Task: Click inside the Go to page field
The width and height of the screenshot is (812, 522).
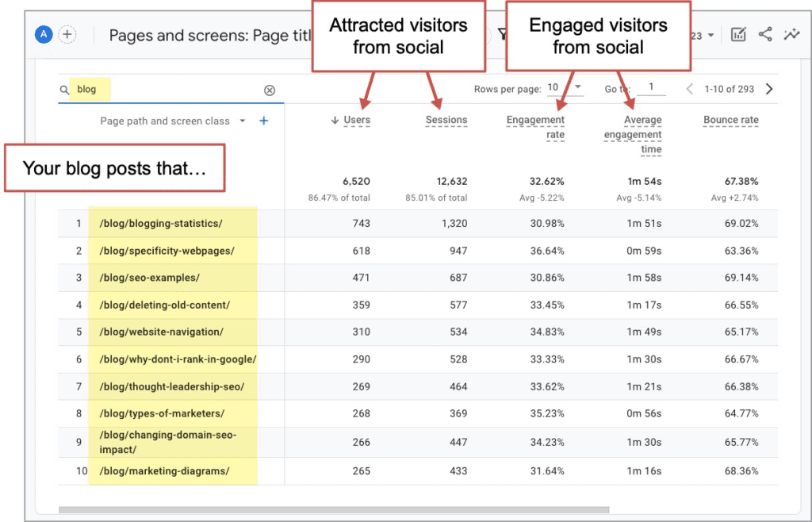Action: coord(652,88)
